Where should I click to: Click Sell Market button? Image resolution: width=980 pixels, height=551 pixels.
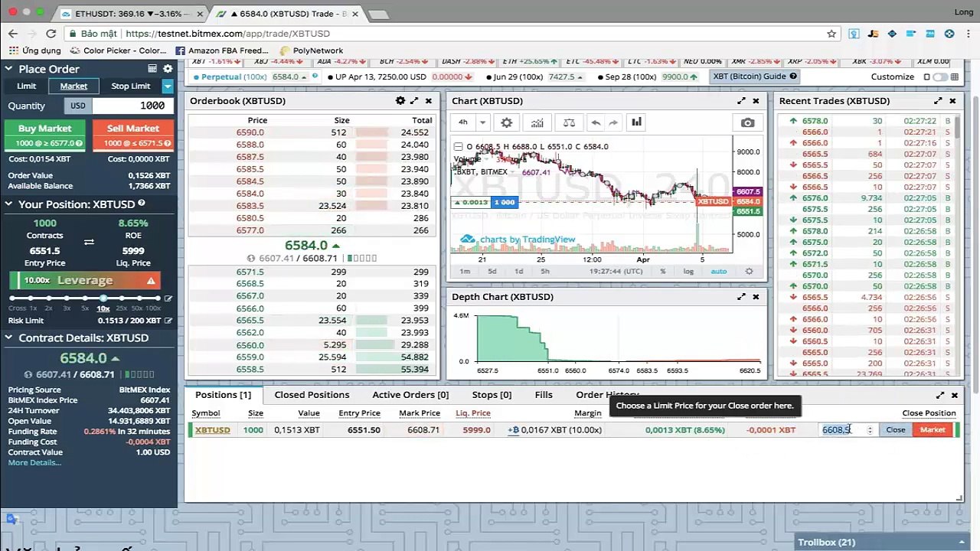(133, 135)
